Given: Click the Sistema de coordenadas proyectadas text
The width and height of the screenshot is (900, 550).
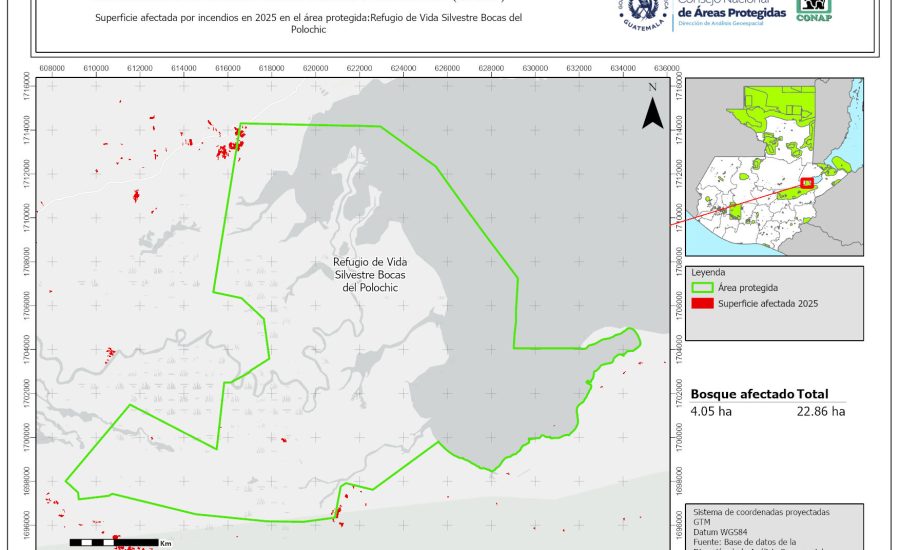Looking at the screenshot, I should (x=761, y=511).
